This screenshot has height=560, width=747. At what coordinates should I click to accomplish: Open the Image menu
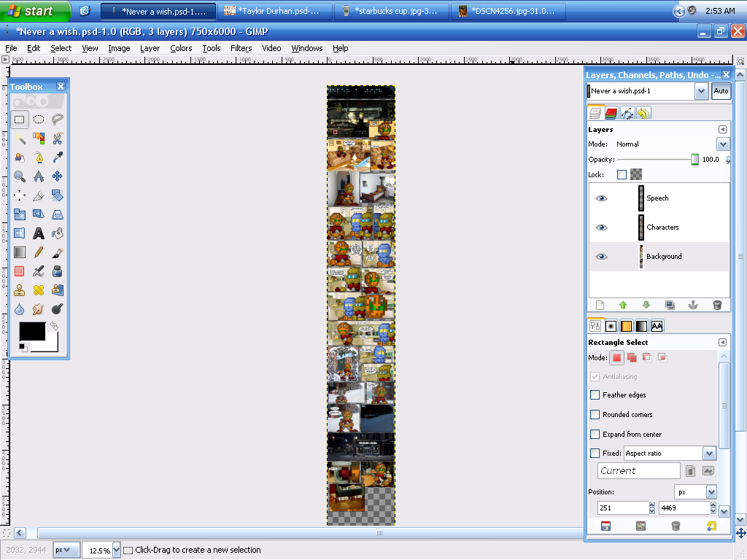[119, 48]
